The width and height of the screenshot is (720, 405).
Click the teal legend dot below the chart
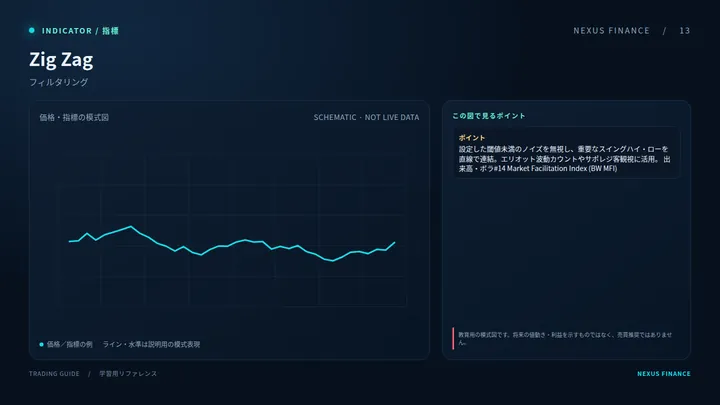(x=41, y=344)
